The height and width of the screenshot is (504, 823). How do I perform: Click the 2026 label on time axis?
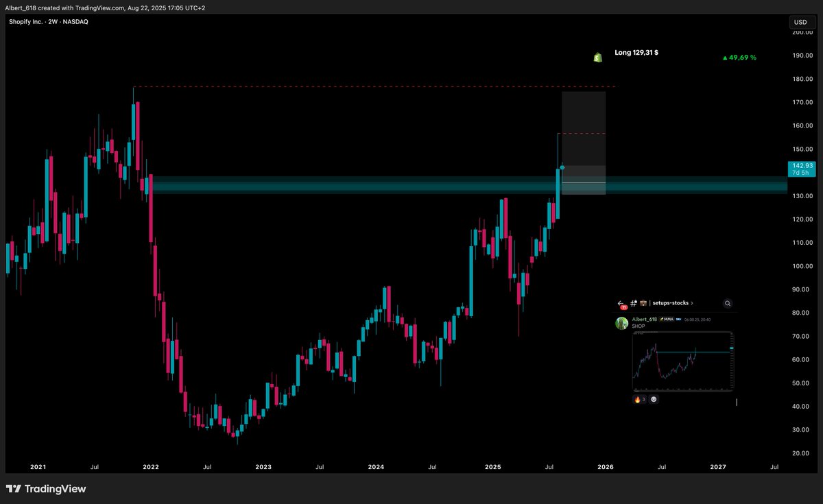[x=606, y=467]
